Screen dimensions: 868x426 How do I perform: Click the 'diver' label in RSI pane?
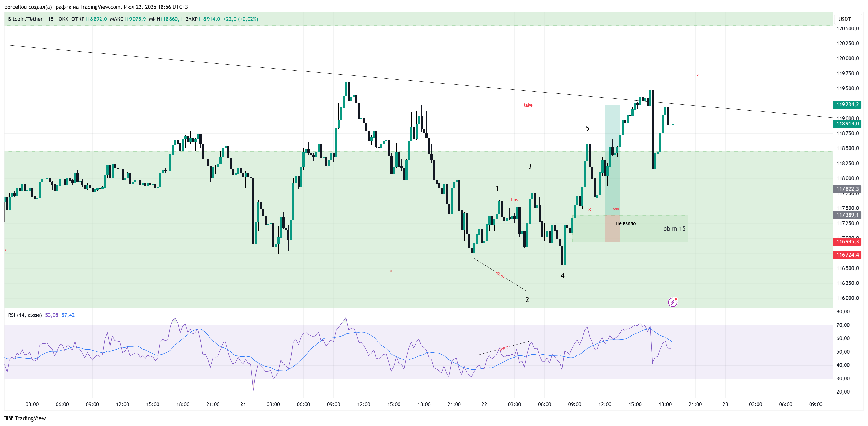coord(503,348)
